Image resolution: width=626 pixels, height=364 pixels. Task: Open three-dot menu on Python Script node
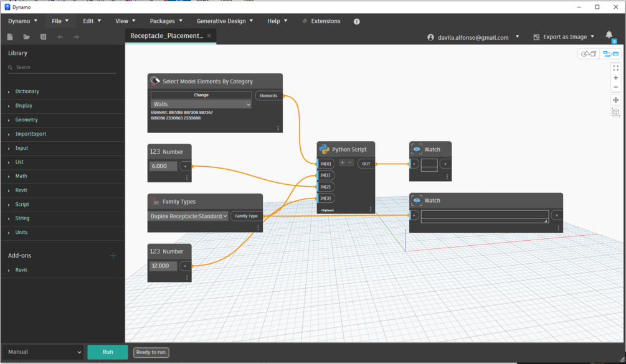point(371,209)
